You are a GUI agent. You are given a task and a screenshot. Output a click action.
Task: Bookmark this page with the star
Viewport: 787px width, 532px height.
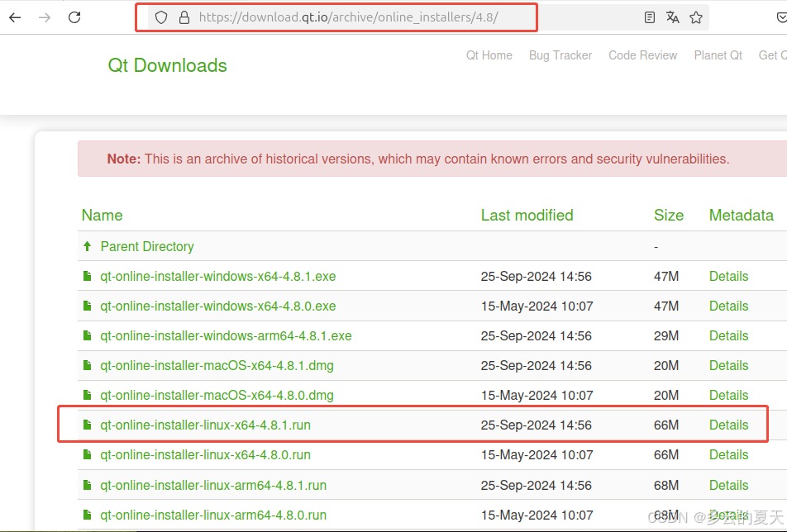pos(696,17)
